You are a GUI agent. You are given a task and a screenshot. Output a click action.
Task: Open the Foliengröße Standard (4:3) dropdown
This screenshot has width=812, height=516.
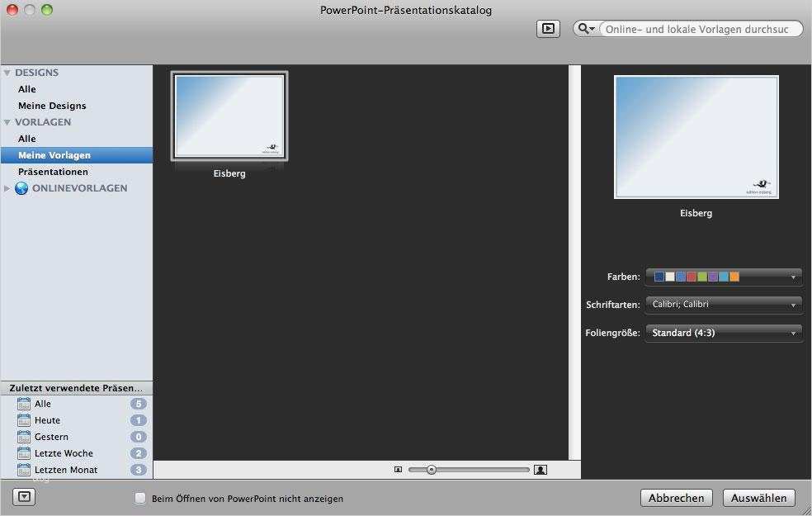click(x=724, y=333)
